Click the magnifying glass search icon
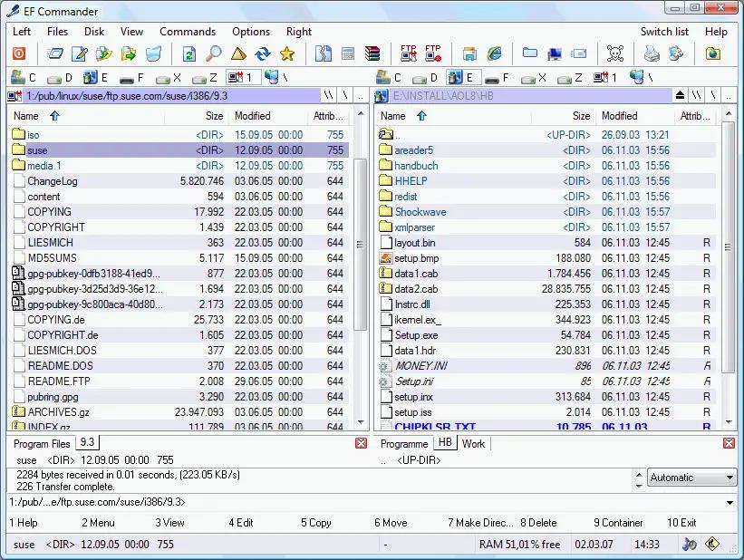The width and height of the screenshot is (744, 560). pyautogui.click(x=214, y=54)
